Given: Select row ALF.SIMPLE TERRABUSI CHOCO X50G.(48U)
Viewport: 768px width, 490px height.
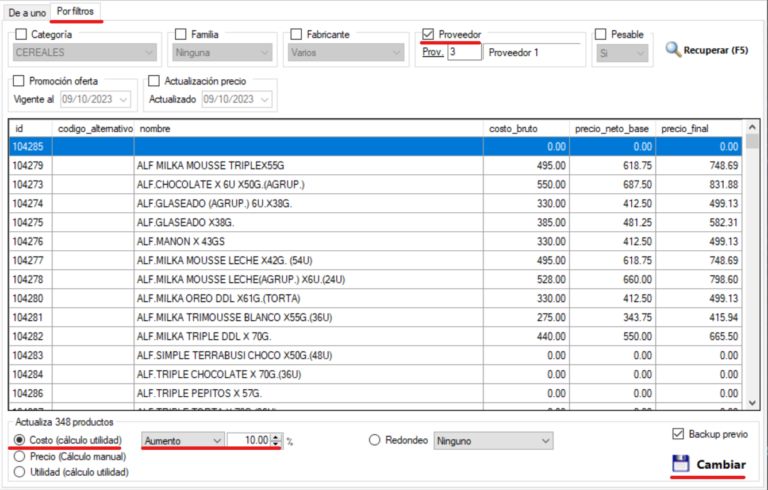Looking at the screenshot, I should [x=375, y=355].
